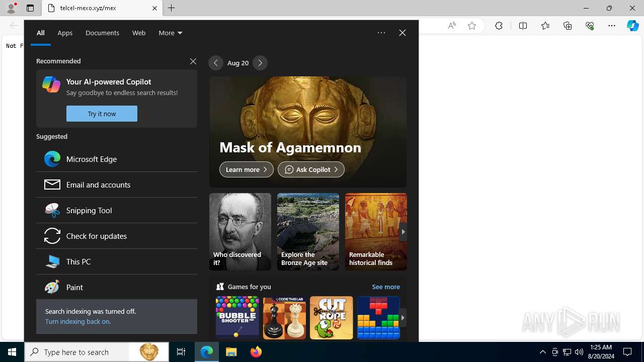The width and height of the screenshot is (644, 362).
Task: Open search panel options ellipsis
Action: pyautogui.click(x=381, y=33)
